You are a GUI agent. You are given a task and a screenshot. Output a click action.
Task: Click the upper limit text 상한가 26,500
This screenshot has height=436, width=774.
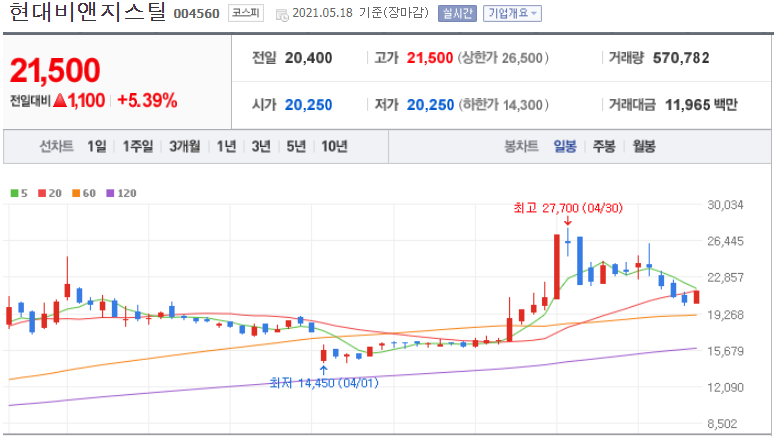503,58
